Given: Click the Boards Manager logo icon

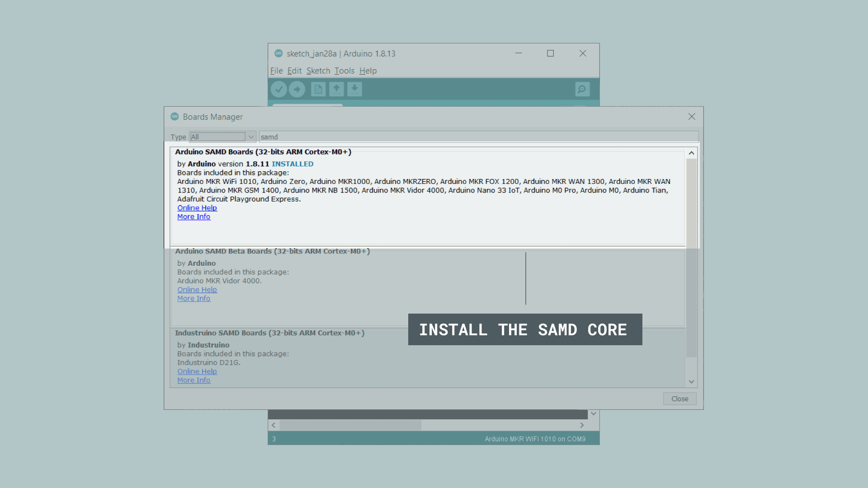Looking at the screenshot, I should [x=175, y=116].
